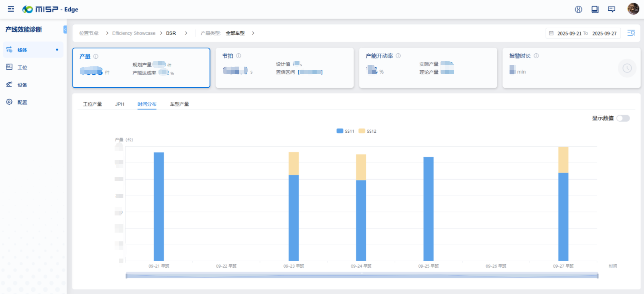Collapse the left sidebar panel handle
644x294 pixels.
65,29
